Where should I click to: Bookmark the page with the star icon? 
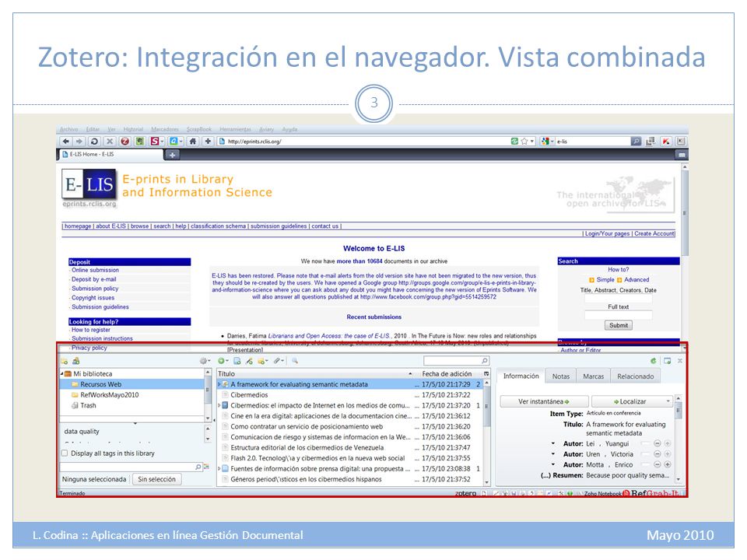tap(524, 142)
